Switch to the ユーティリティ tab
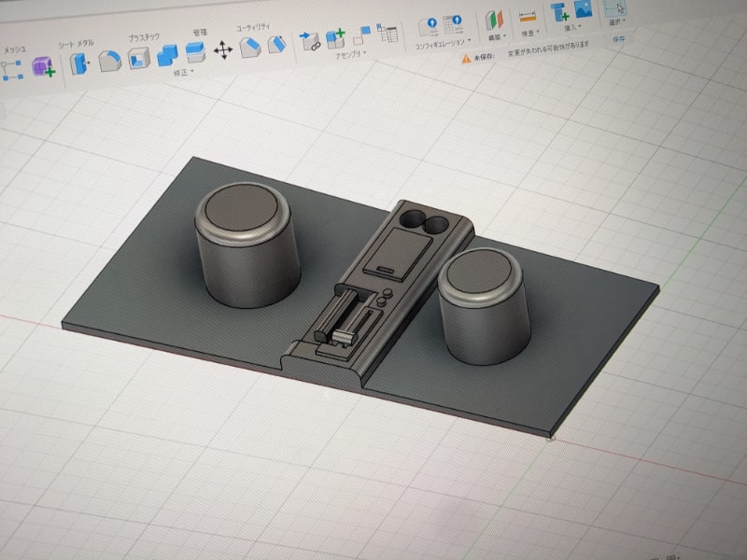This screenshot has height=560, width=747. click(253, 28)
